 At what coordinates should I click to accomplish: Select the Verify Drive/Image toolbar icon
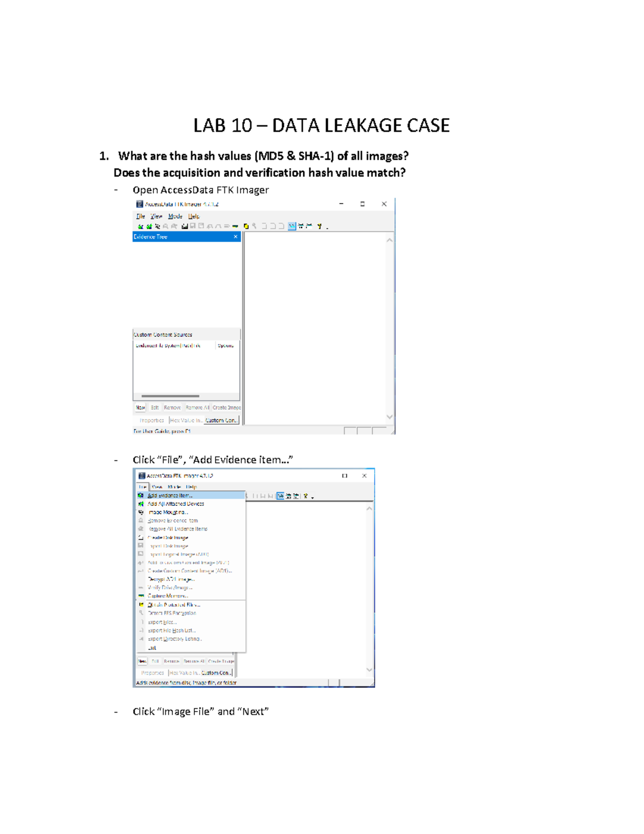tap(227, 226)
